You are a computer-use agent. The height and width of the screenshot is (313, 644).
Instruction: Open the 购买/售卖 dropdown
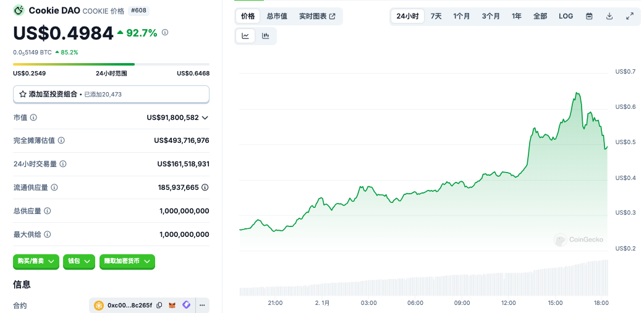pyautogui.click(x=36, y=262)
